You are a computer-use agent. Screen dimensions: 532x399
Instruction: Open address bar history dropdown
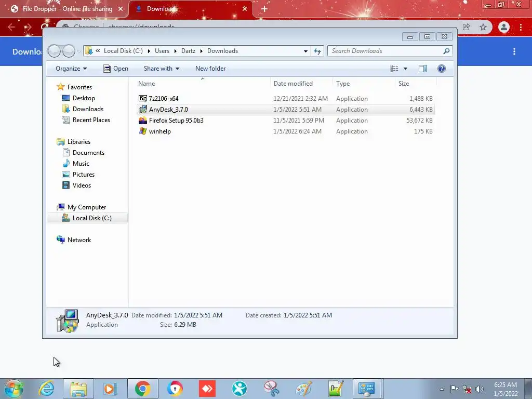click(305, 51)
